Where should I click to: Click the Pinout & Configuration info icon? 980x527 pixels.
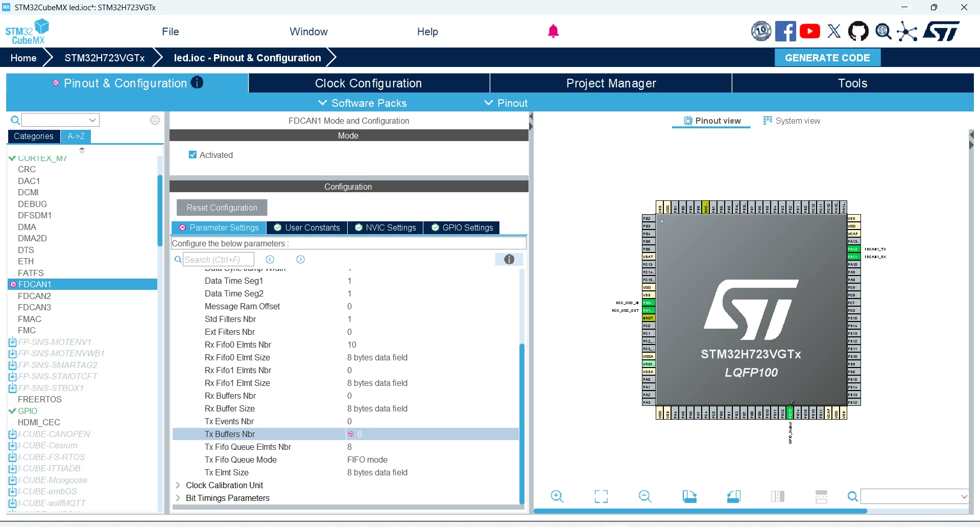coord(197,82)
